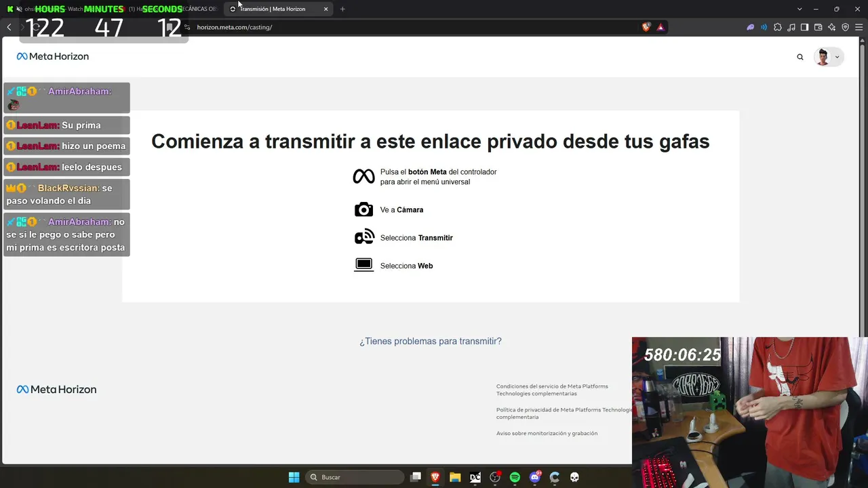Viewport: 868px width, 488px height.
Task: Click the text Ve a Cámara
Action: coord(401,210)
